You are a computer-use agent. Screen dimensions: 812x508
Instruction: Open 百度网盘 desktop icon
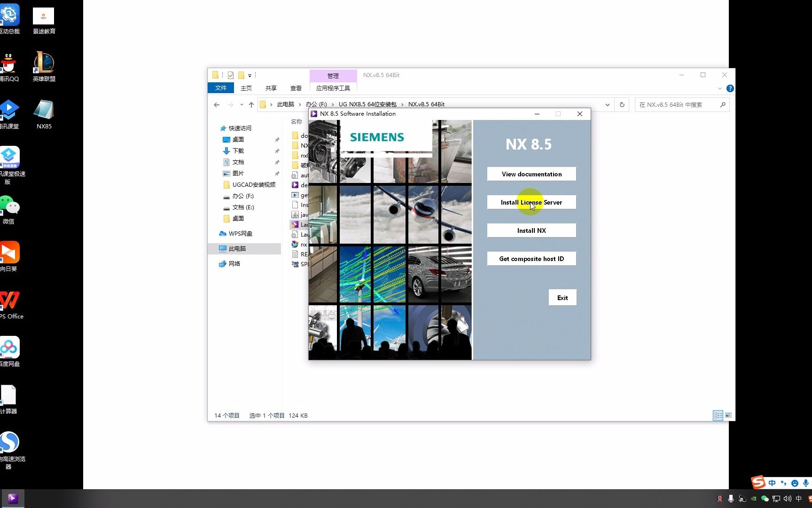point(9,352)
